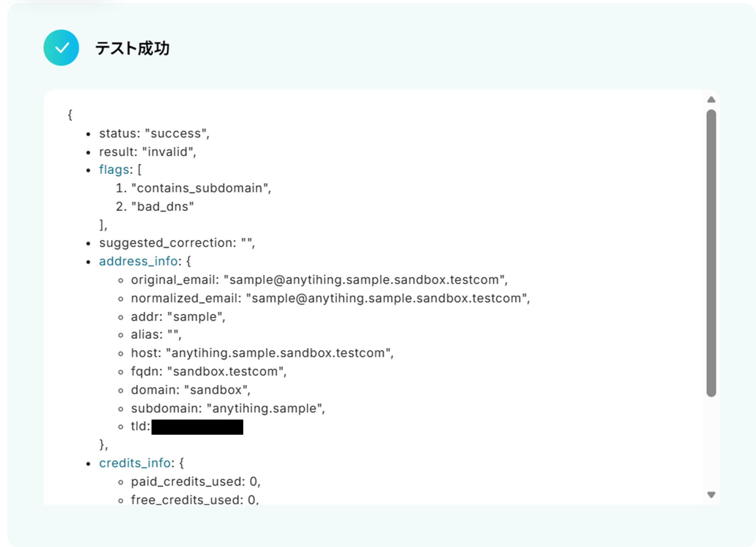Click the subdomain anytihing.sample line
Screen dimensions: 756x547
tap(228, 408)
